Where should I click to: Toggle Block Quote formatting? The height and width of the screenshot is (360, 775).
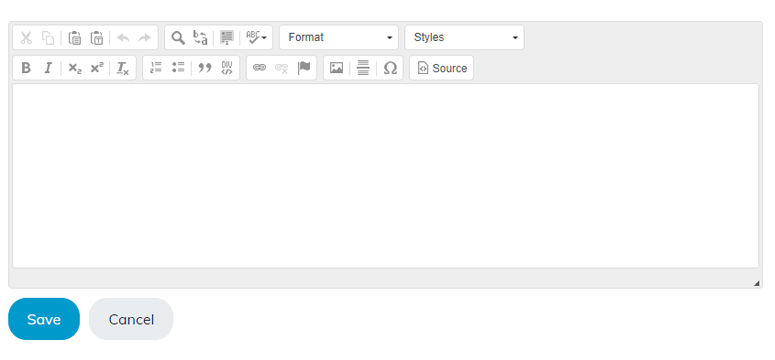[x=205, y=68]
